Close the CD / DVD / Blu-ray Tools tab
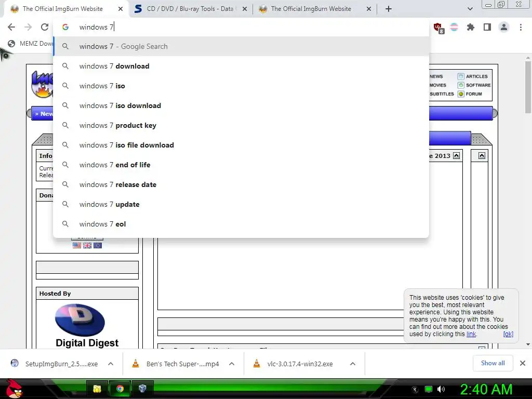 click(245, 9)
